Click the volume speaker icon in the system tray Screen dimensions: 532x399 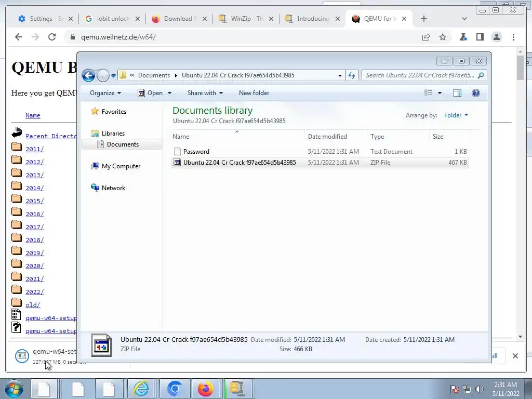[479, 389]
